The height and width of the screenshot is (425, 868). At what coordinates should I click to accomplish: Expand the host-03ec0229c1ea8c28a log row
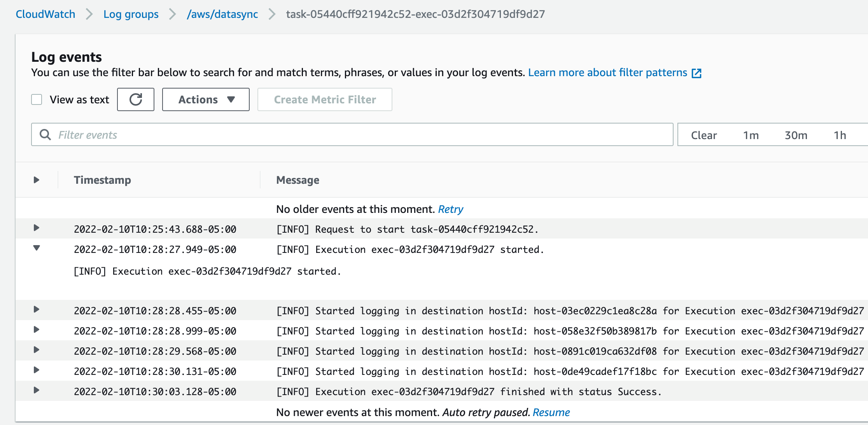pyautogui.click(x=37, y=310)
